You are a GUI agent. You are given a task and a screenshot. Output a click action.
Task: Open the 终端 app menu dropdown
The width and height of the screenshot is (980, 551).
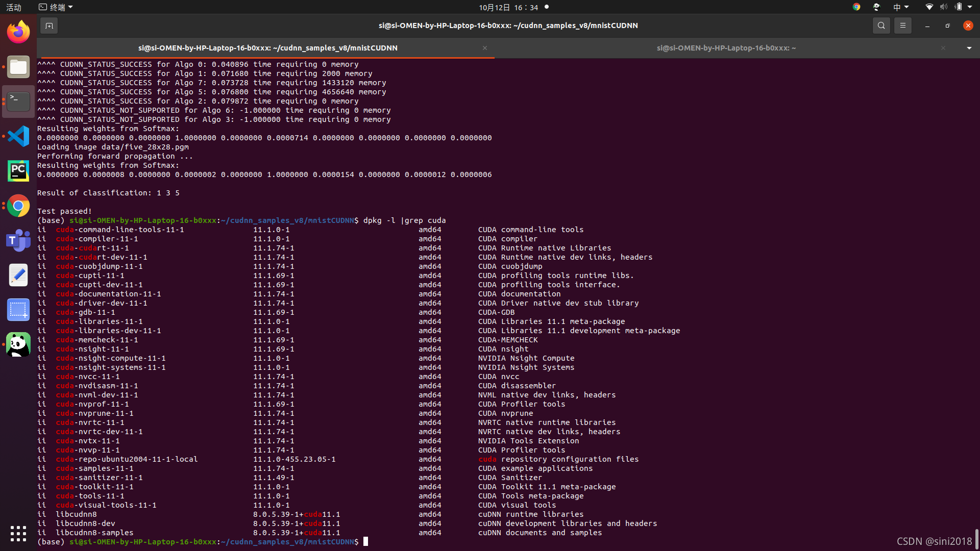coord(56,7)
